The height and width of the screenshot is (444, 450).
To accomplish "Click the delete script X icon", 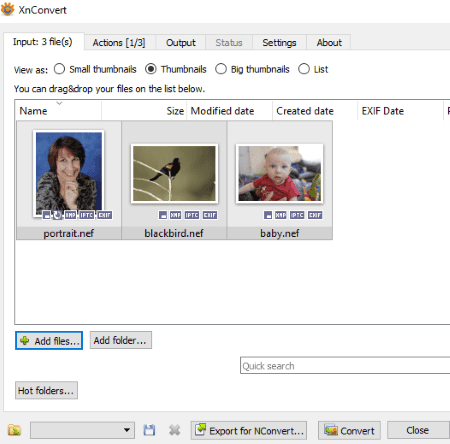I will click(x=174, y=430).
